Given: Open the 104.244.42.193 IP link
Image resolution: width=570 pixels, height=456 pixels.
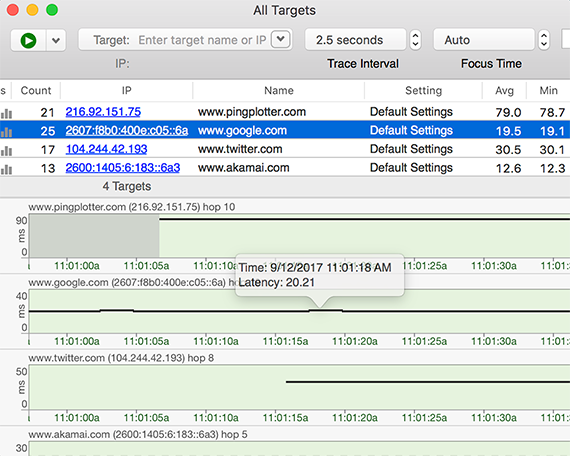Looking at the screenshot, I should click(x=107, y=149).
